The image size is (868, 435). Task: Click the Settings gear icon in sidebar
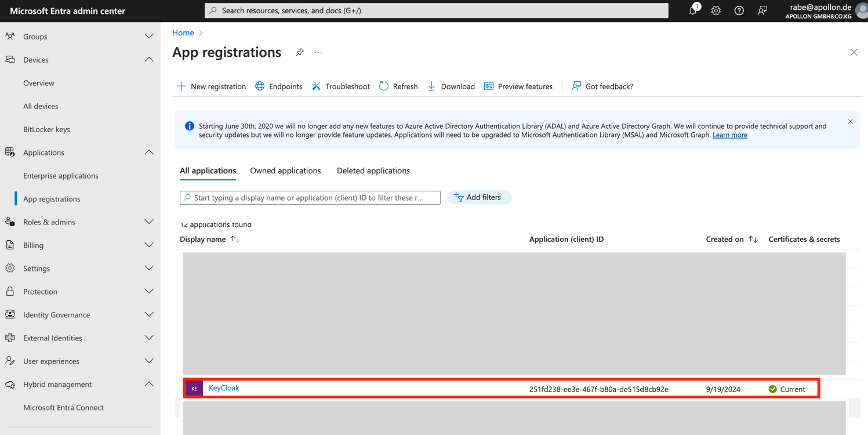(x=10, y=268)
